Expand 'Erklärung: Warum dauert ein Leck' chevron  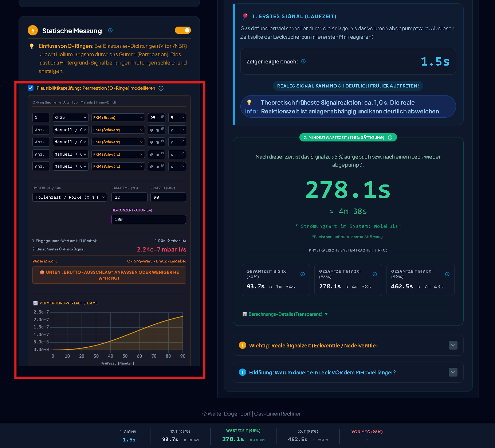453,372
